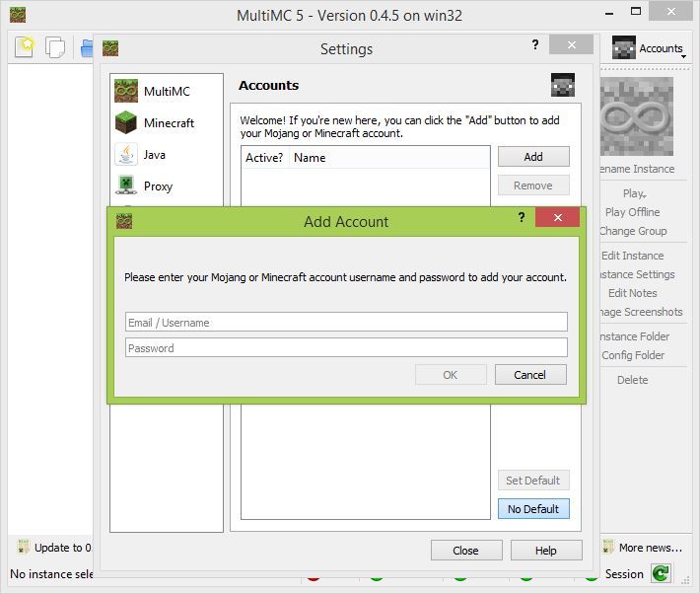
Task: Click the Proxy creeper monitor icon
Action: [x=126, y=186]
